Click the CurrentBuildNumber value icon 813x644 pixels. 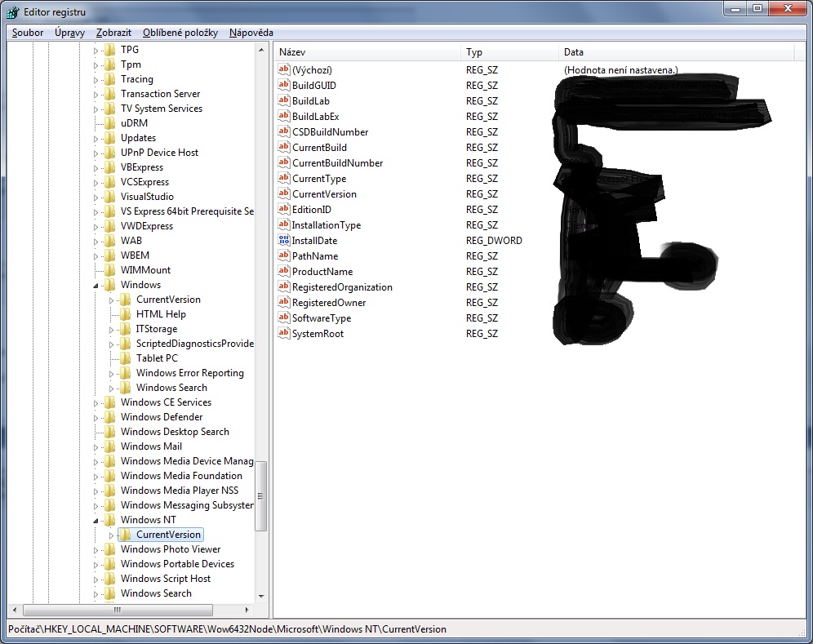283,162
